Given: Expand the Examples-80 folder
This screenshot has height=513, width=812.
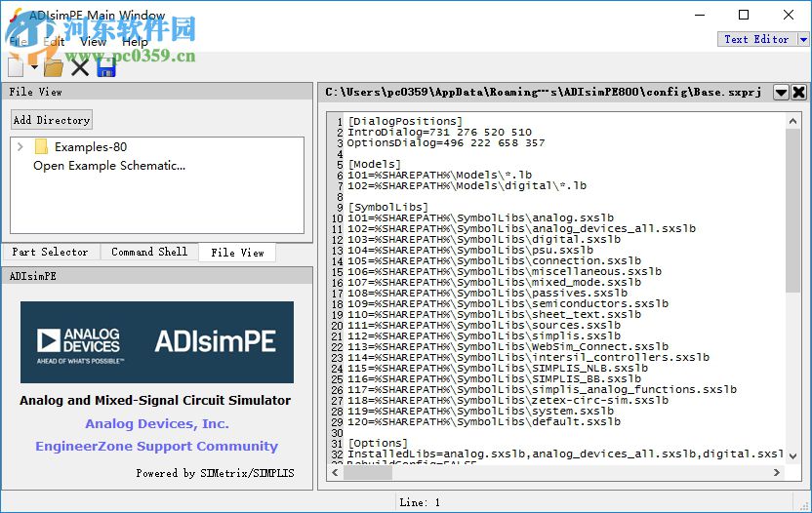Looking at the screenshot, I should click(20, 147).
